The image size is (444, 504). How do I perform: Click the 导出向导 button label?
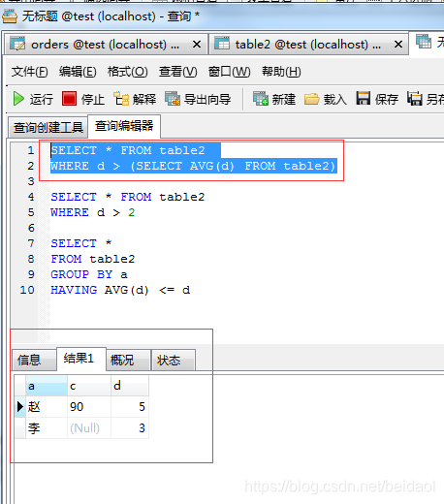pos(207,99)
